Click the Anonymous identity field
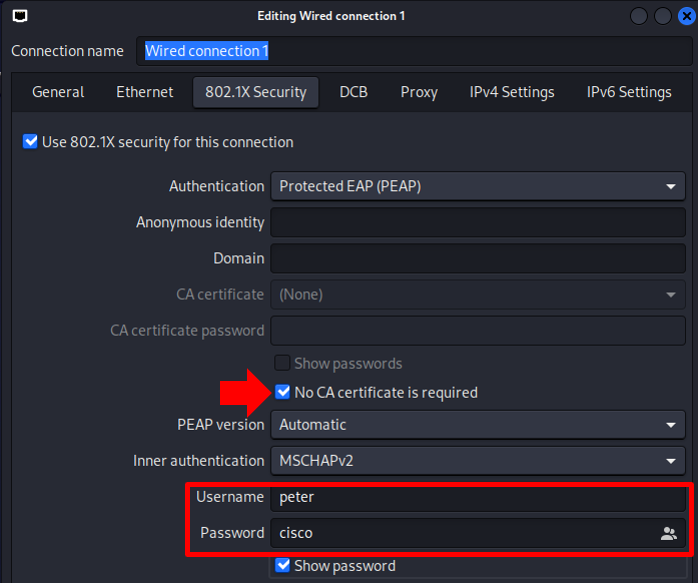Screen dimensions: 699x585 pyautogui.click(x=477, y=222)
